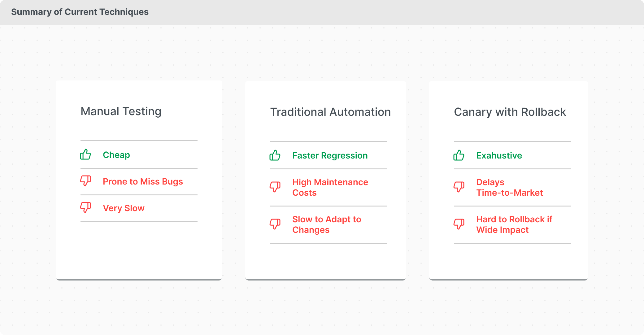Click thumbs-up icon beside Cheap
Screen dimensions: 644x335
coord(85,154)
